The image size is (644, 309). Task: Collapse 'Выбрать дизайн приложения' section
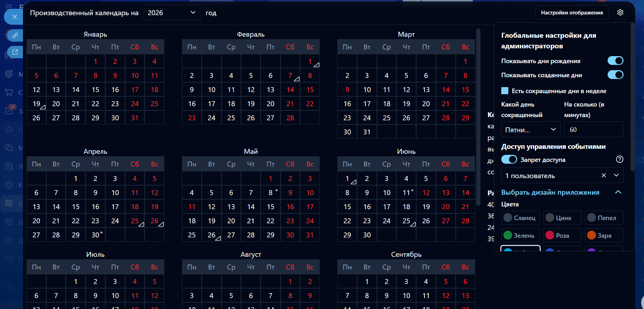618,192
